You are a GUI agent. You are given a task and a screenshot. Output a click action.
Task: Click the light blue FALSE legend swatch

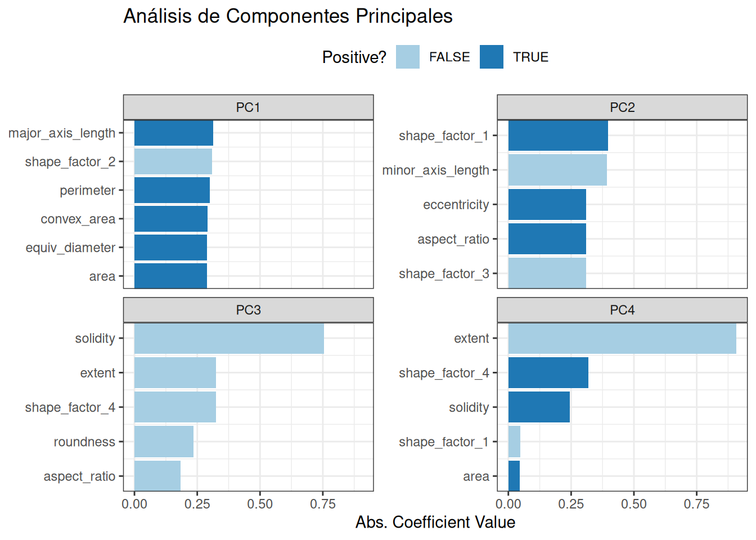pos(407,57)
